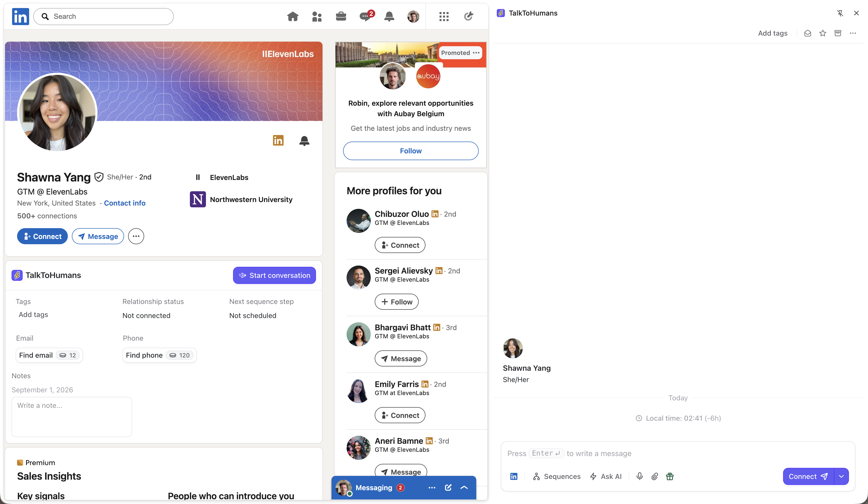
Task: Open the Me profile avatar menu
Action: 413,16
